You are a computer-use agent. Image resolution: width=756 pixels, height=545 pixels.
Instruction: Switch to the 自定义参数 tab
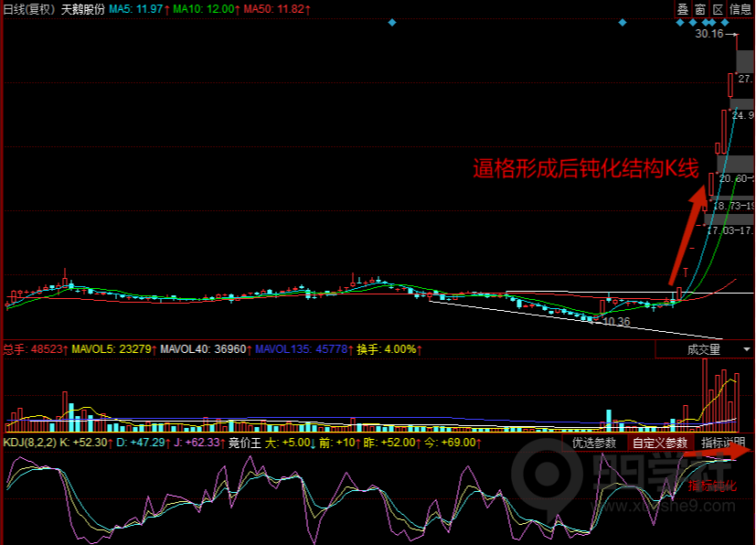(660, 443)
